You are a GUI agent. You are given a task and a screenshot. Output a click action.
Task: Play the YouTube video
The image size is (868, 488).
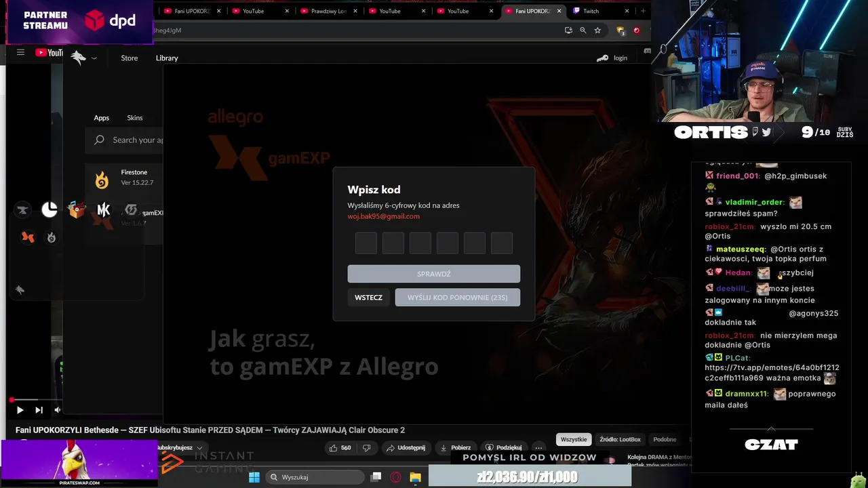click(x=20, y=409)
